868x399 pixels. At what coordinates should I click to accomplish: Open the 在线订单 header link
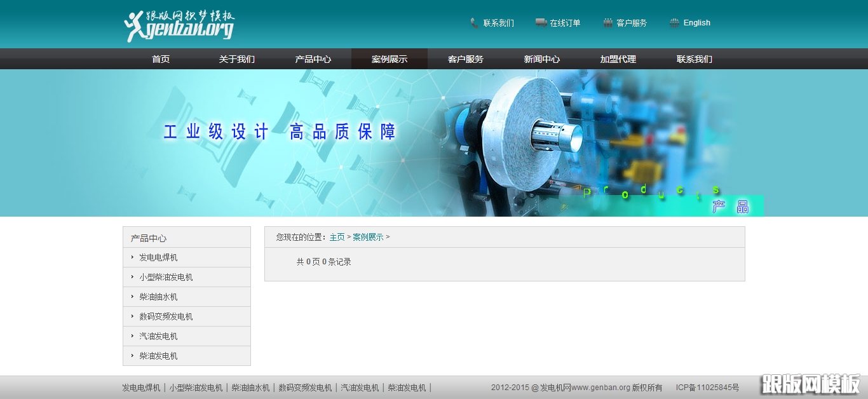(x=565, y=23)
